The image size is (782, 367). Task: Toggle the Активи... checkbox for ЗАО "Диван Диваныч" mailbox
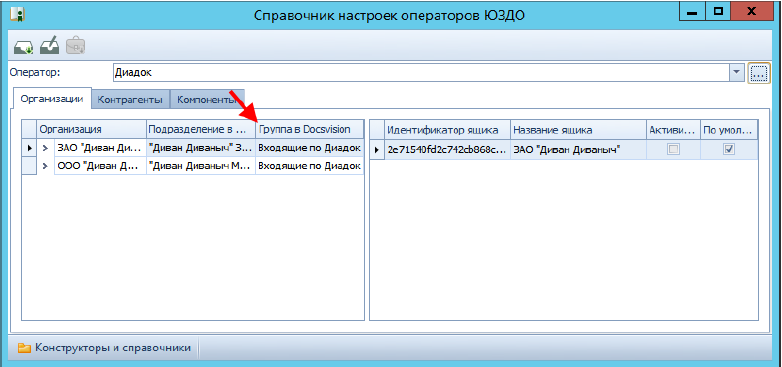pos(673,149)
